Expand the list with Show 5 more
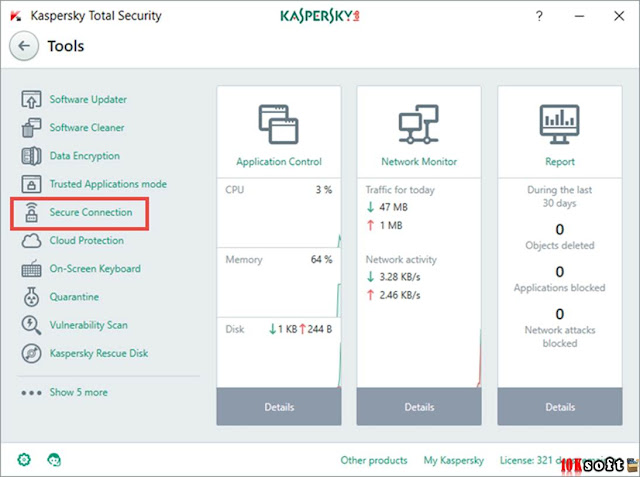This screenshot has height=477, width=640. point(79,393)
